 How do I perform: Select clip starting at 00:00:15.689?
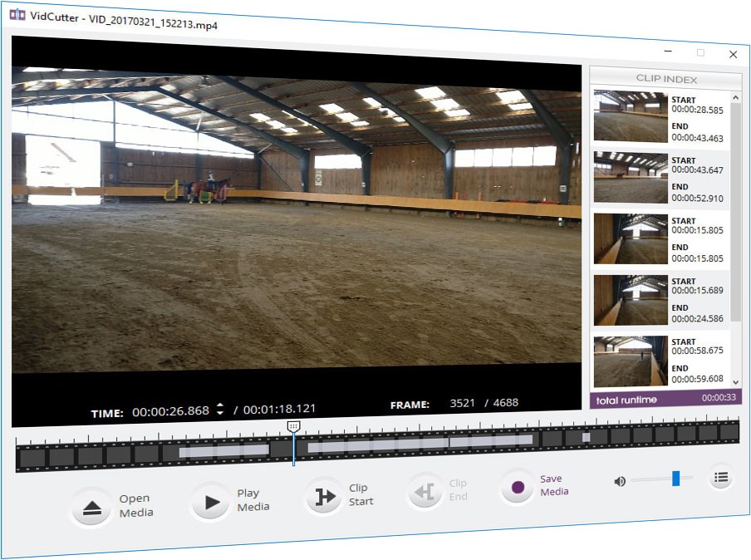coord(660,299)
